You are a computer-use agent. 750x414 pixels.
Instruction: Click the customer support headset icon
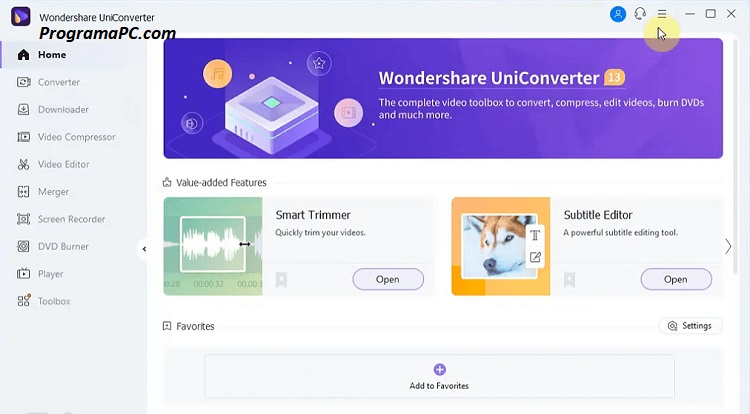click(x=640, y=14)
